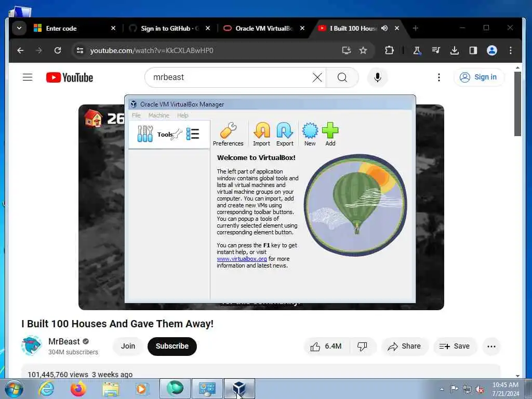Click the Join button
532x399 pixels.
pos(128,346)
